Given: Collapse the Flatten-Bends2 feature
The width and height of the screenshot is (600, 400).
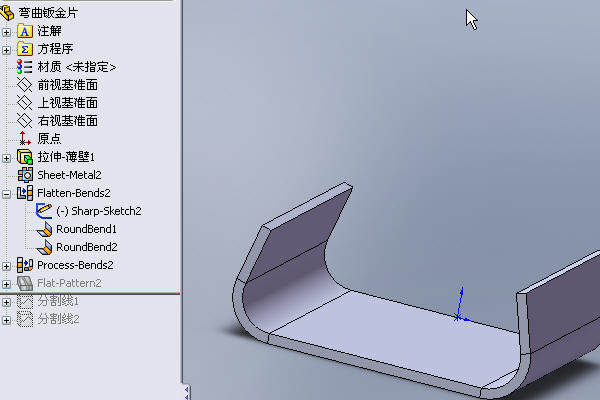Looking at the screenshot, I should coord(6,194).
